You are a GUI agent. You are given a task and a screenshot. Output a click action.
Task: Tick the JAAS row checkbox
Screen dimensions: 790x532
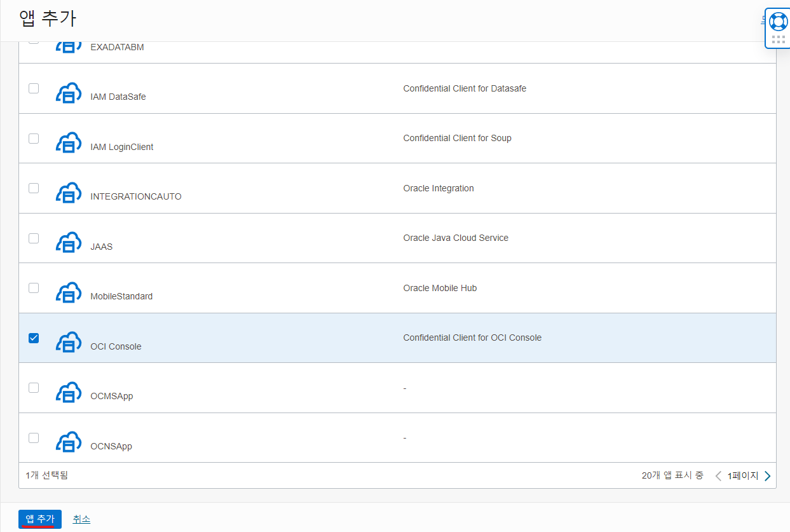[x=34, y=238]
